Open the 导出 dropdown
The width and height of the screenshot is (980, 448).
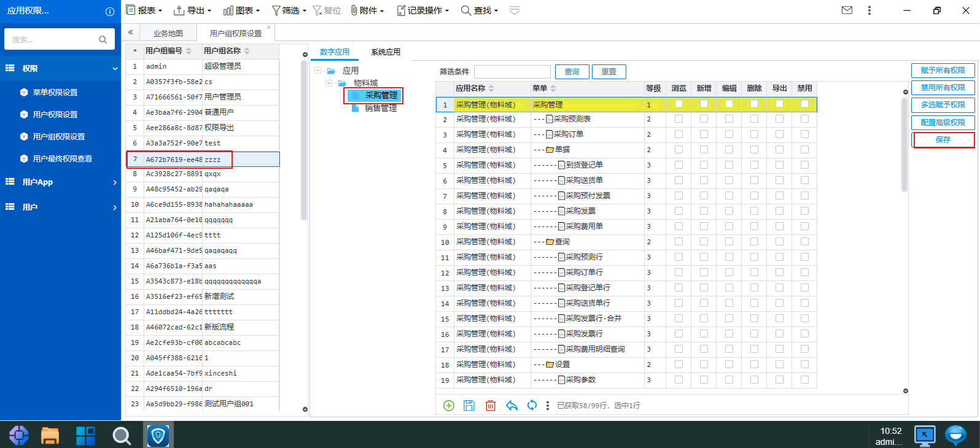tap(193, 10)
